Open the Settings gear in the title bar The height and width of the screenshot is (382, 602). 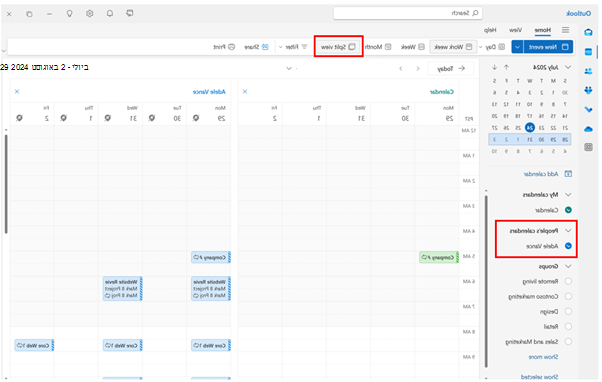point(89,13)
